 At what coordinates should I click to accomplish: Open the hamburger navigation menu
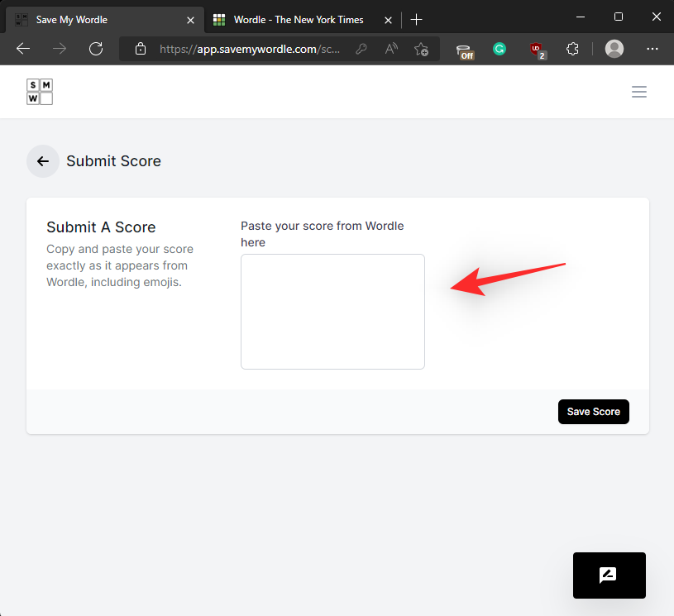pos(638,92)
